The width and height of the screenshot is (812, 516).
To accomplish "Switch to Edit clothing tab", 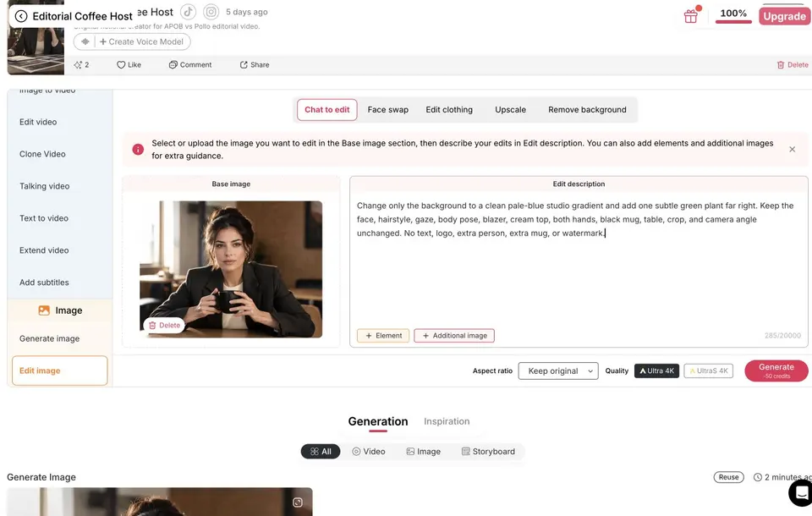I will (x=449, y=110).
